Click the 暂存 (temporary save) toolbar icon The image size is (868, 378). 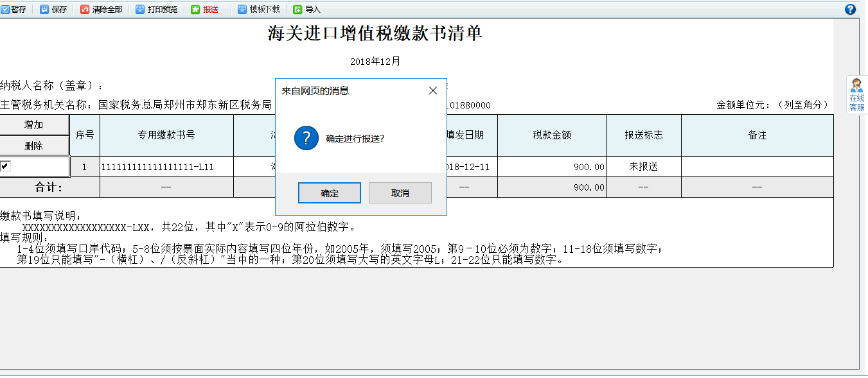tap(14, 9)
